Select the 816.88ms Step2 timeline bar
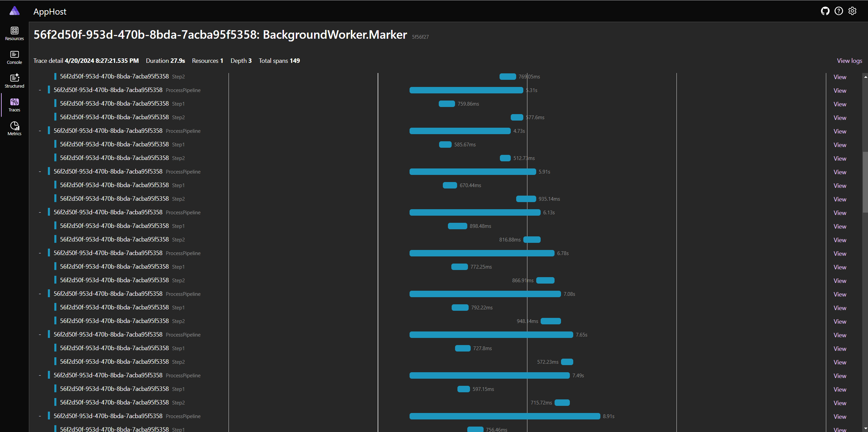868x432 pixels. pyautogui.click(x=532, y=239)
